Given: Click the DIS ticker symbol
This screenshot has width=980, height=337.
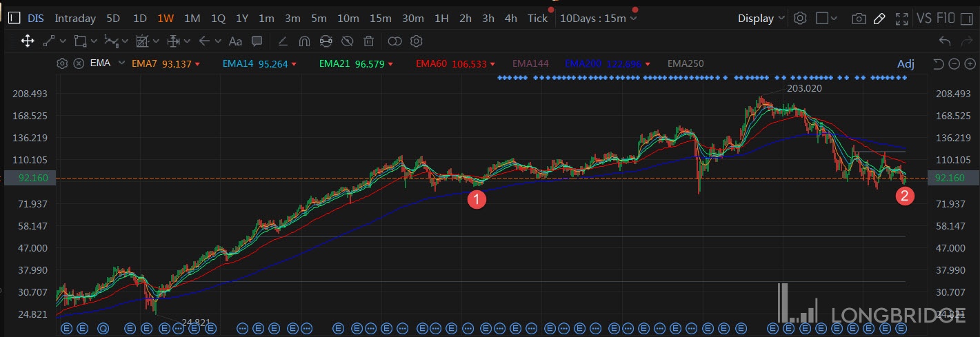Looking at the screenshot, I should 36,19.
